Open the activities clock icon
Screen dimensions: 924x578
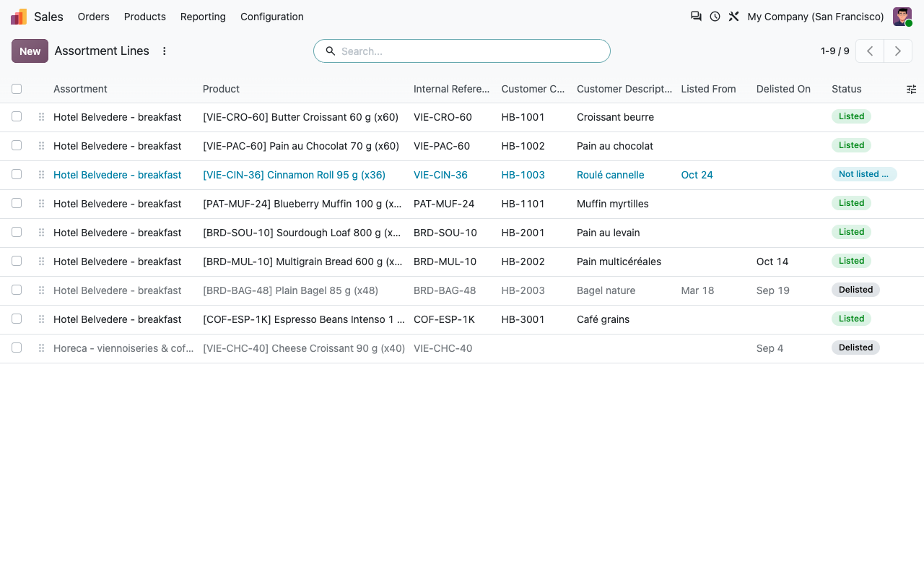(x=715, y=17)
